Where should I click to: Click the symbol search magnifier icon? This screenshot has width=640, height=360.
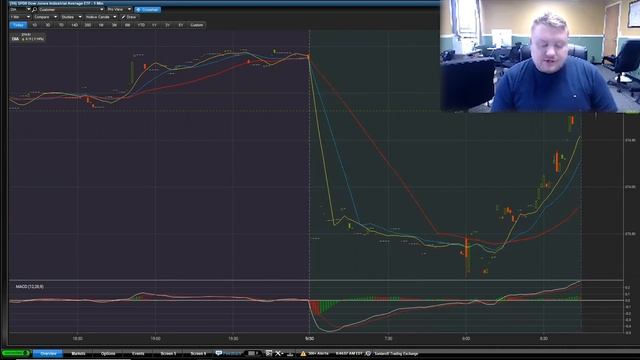[x=35, y=9]
